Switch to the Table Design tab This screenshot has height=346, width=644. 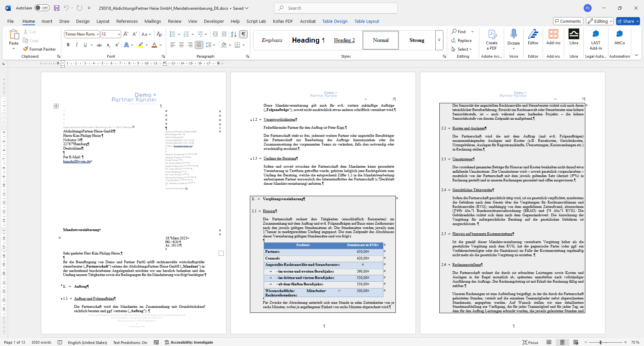(x=335, y=21)
